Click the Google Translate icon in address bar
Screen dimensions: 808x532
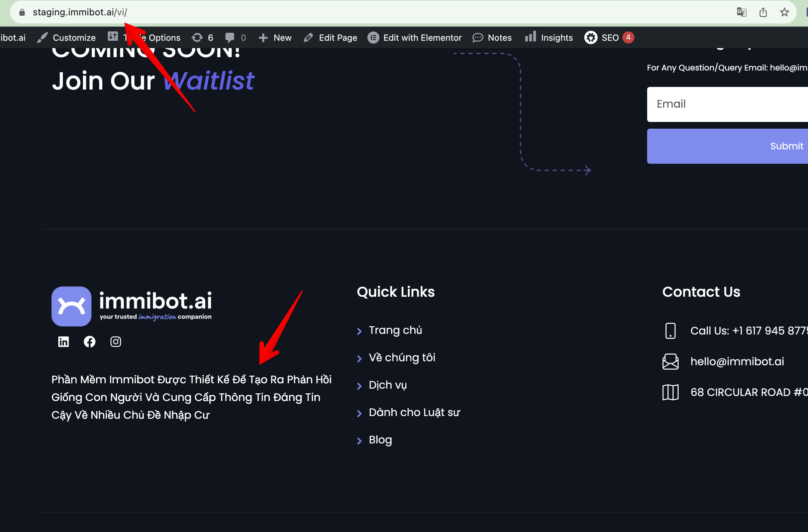point(741,13)
